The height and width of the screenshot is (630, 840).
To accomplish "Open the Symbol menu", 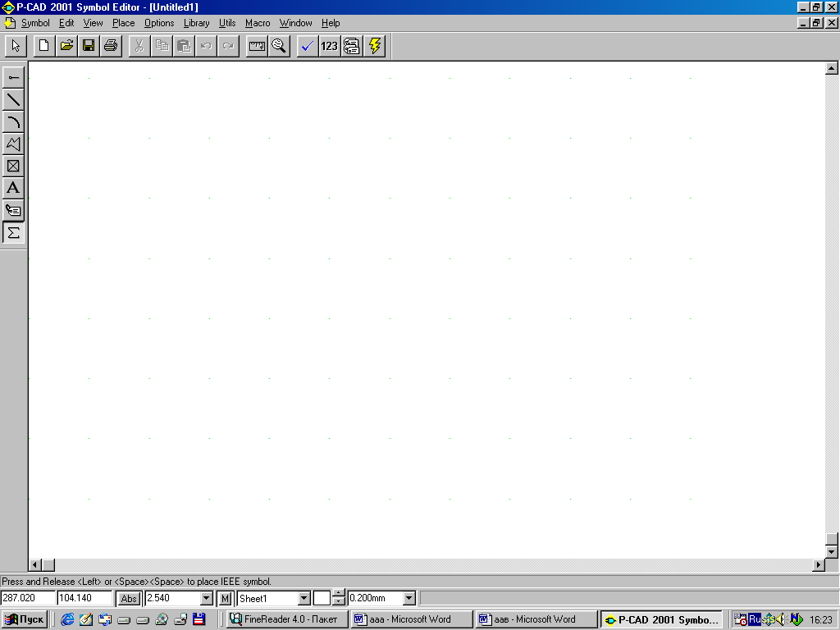I will pos(35,23).
